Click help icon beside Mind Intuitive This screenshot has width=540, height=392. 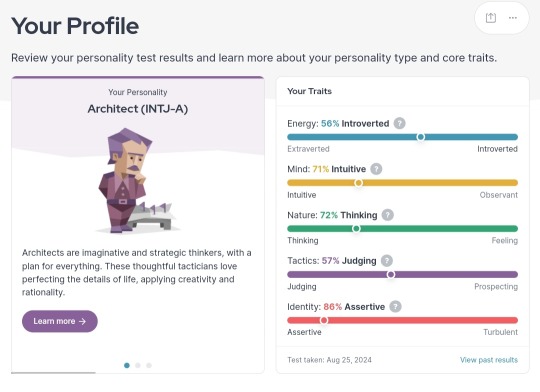coord(376,169)
